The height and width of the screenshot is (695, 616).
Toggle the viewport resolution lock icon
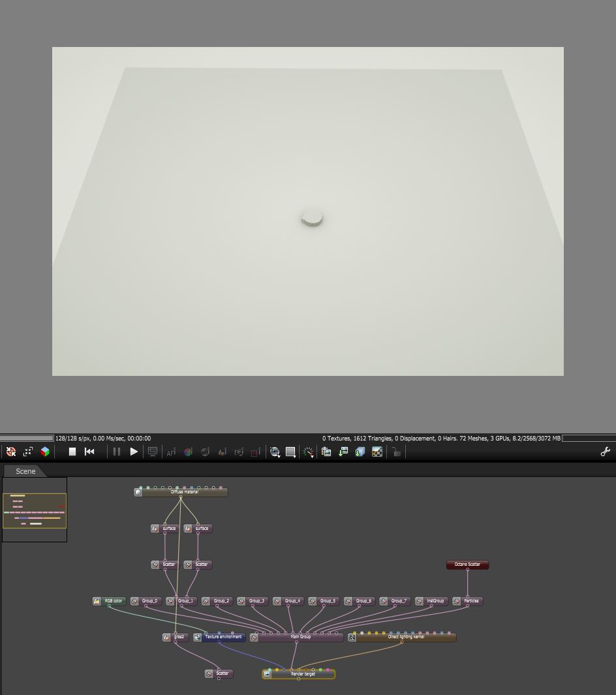(396, 452)
